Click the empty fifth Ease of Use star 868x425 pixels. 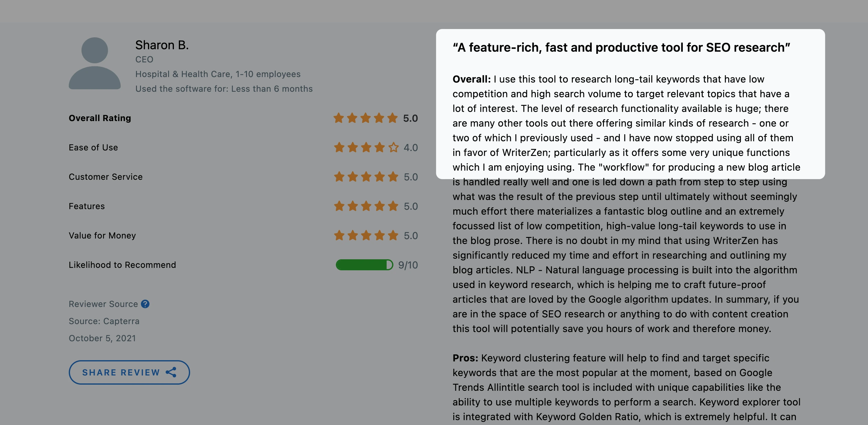pos(393,148)
